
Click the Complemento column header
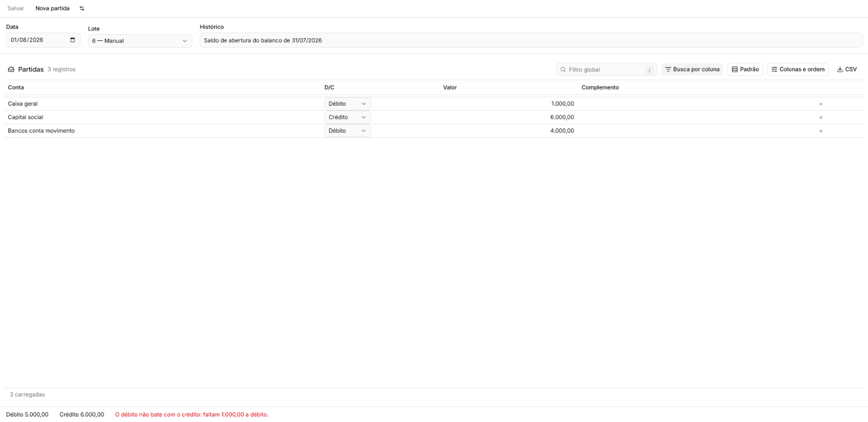(x=600, y=87)
